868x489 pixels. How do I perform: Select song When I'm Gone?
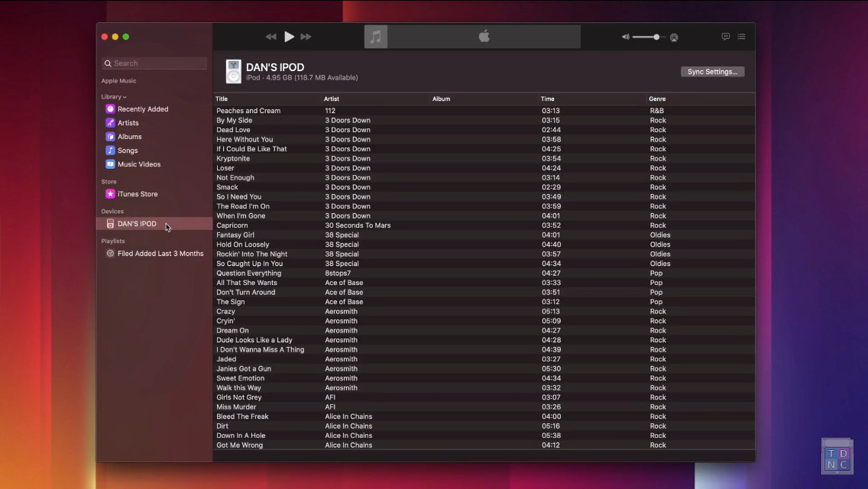pyautogui.click(x=241, y=216)
